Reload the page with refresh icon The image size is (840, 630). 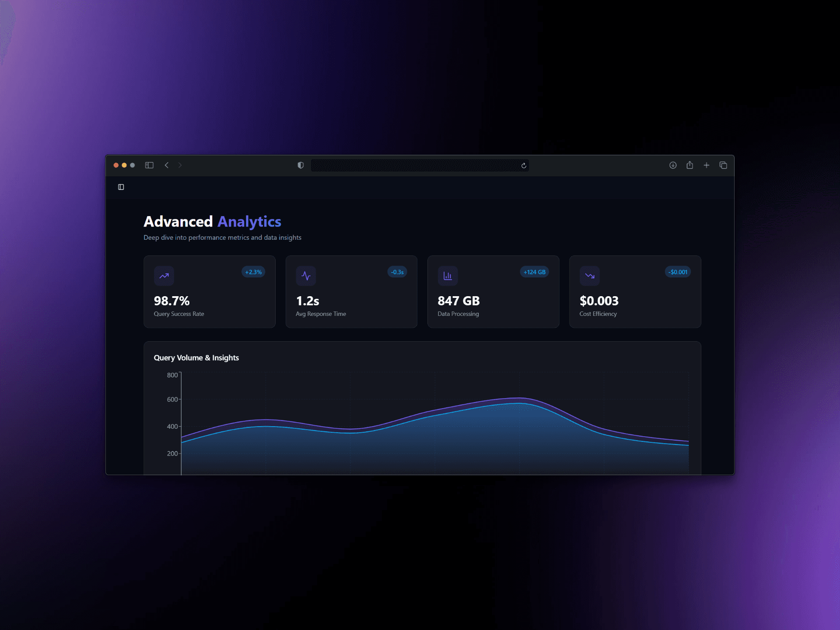[524, 165]
